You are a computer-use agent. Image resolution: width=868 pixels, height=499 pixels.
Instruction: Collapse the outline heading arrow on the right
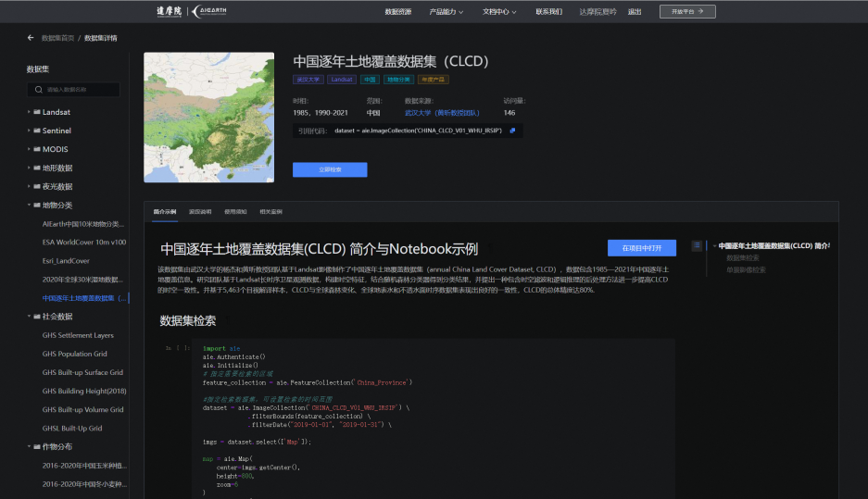click(714, 245)
